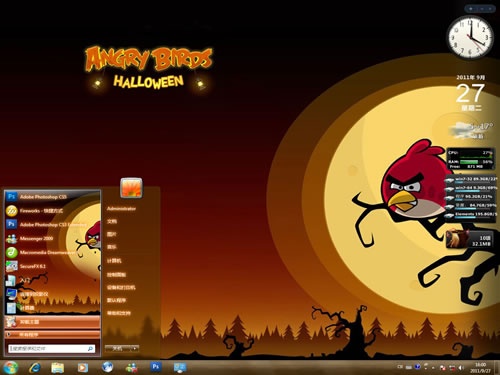The width and height of the screenshot is (500, 375).
Task: Open SecureFX 6.1 from Start menu
Action: point(52,266)
